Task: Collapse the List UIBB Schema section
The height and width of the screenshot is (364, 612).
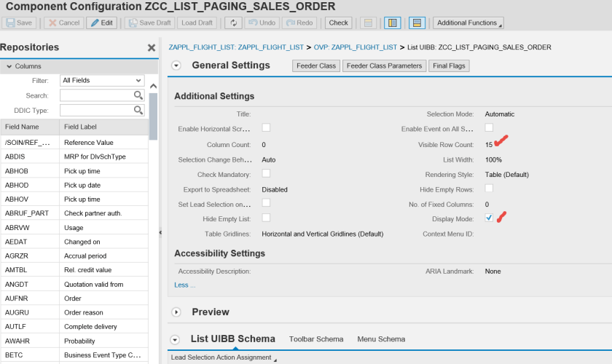Action: pos(176,340)
